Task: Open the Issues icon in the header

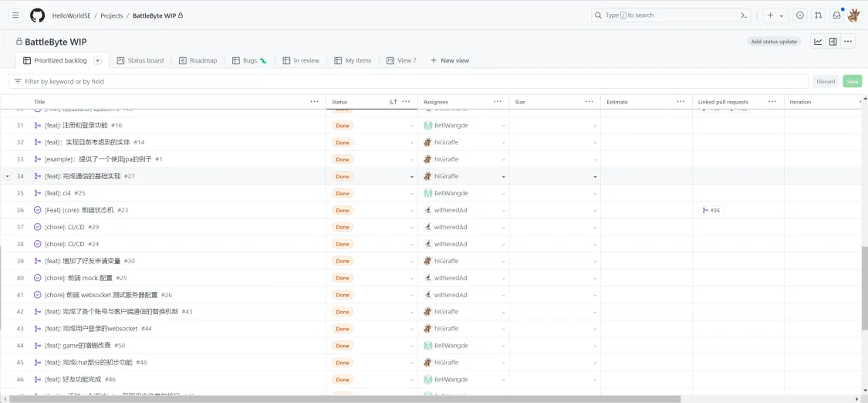Action: coord(799,15)
